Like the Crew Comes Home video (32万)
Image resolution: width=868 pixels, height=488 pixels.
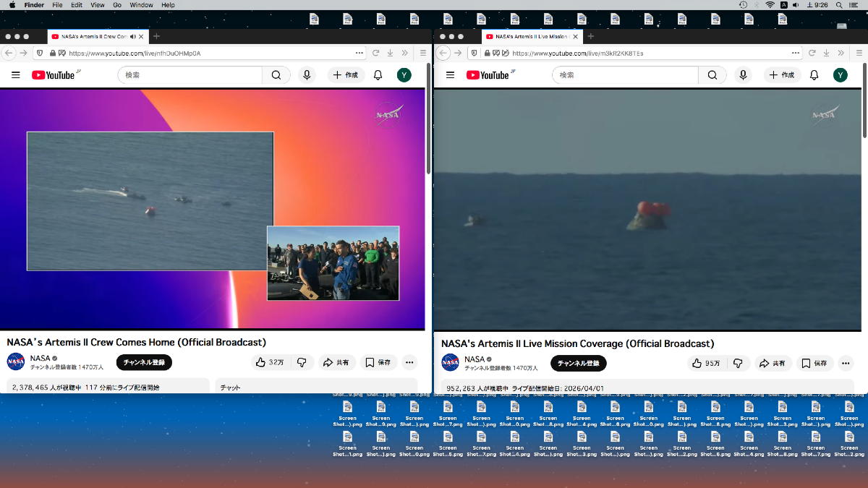270,362
